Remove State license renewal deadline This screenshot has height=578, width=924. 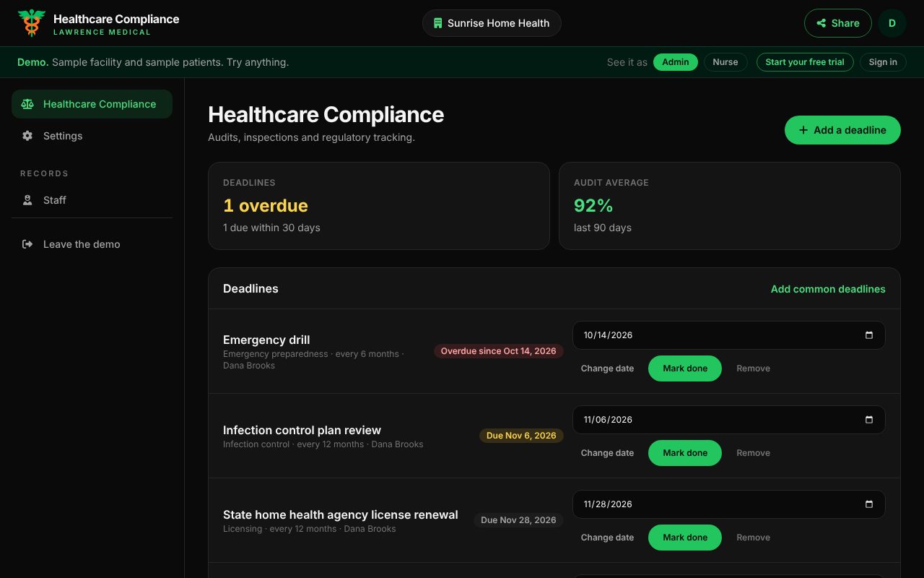(753, 538)
